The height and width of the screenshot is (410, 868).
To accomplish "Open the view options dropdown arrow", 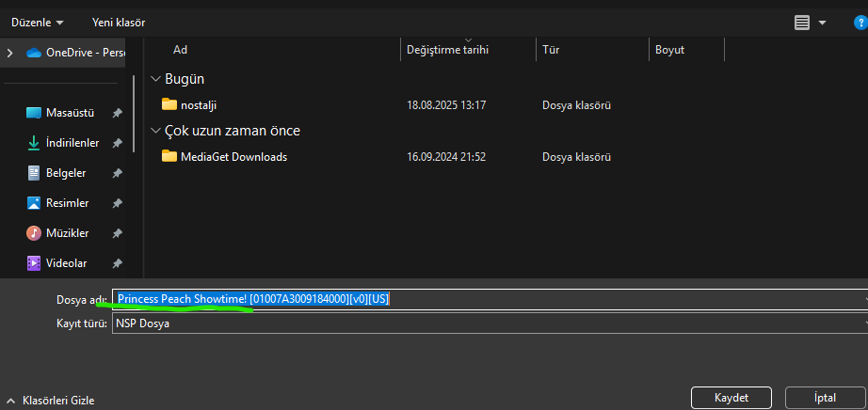I will 822,23.
